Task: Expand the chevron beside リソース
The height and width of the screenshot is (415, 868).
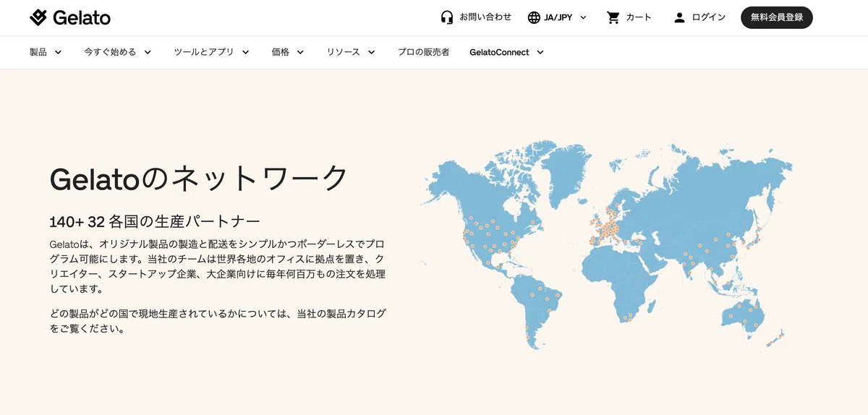Action: tap(371, 52)
